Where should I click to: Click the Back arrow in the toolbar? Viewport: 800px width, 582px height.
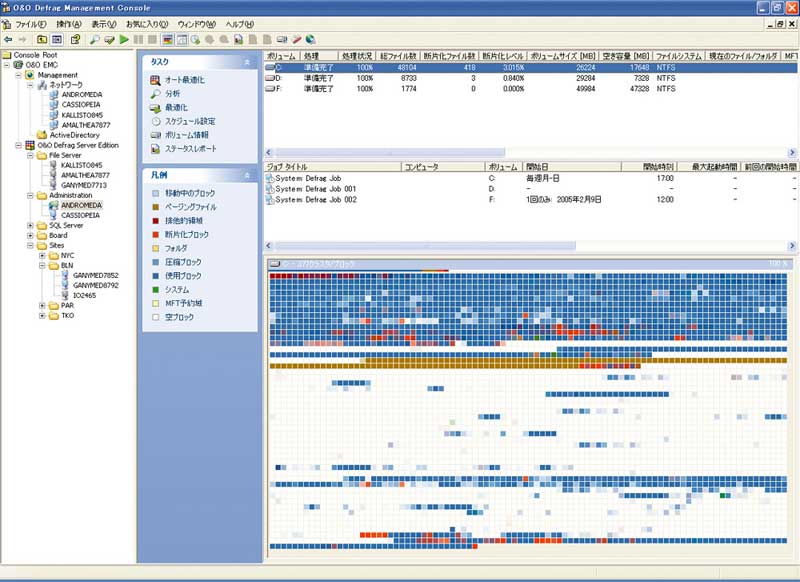click(8, 39)
